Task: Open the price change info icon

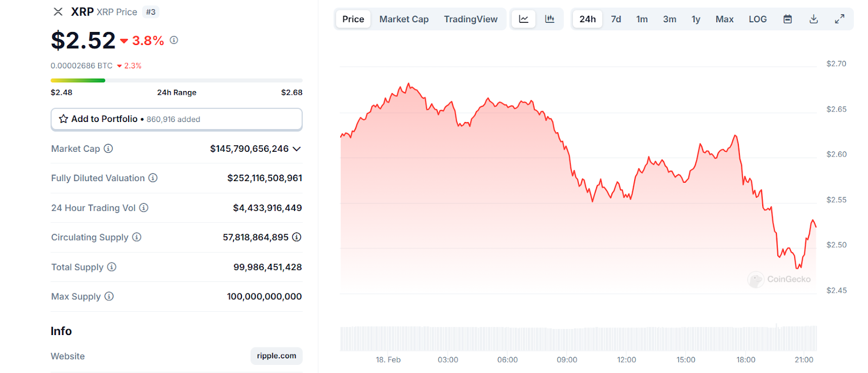Action: (174, 40)
